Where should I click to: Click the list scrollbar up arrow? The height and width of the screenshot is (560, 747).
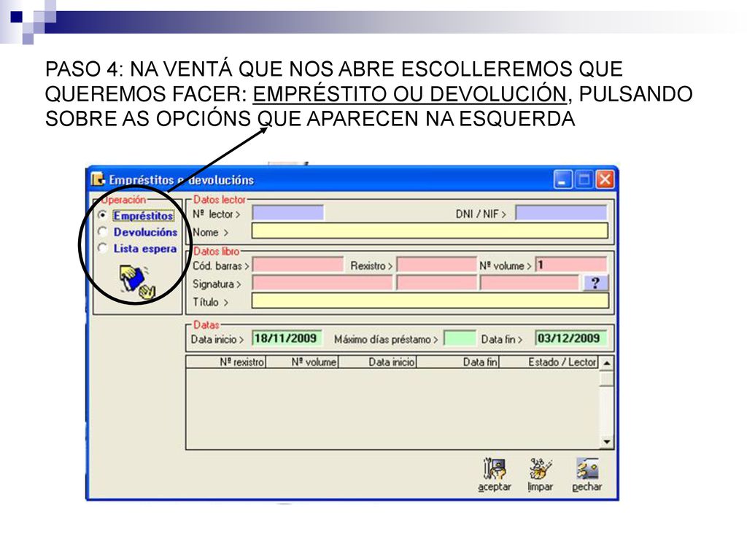(x=606, y=363)
